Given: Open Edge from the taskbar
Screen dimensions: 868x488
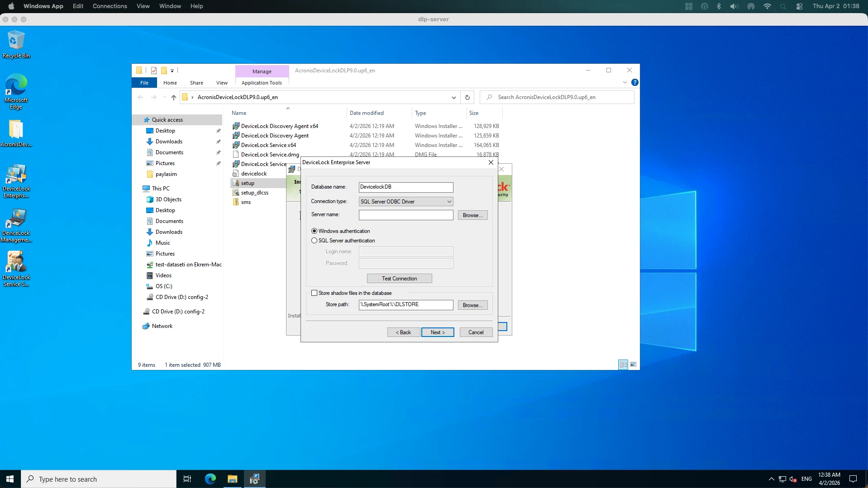Looking at the screenshot, I should pos(210,479).
